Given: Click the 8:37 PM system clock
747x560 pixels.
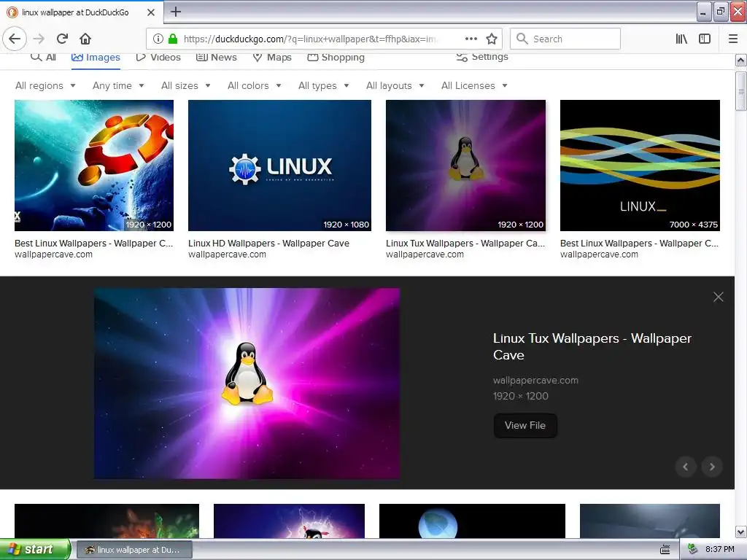Looking at the screenshot, I should tap(719, 550).
